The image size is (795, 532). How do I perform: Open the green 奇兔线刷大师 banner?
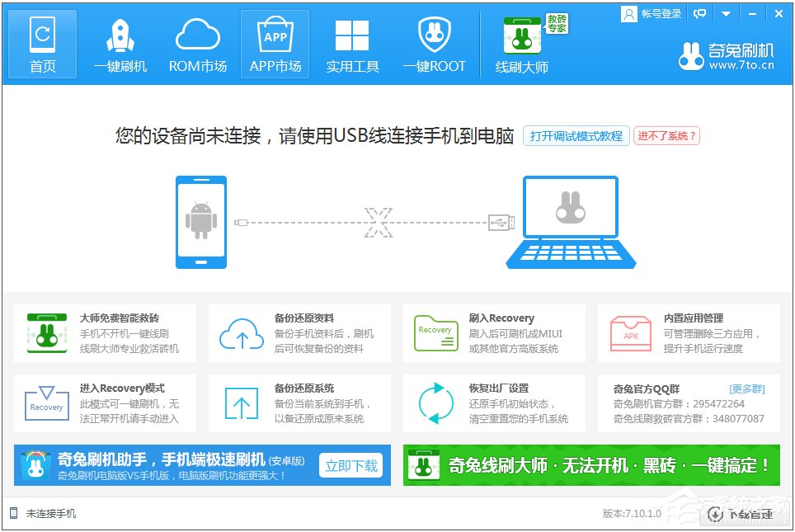(591, 465)
